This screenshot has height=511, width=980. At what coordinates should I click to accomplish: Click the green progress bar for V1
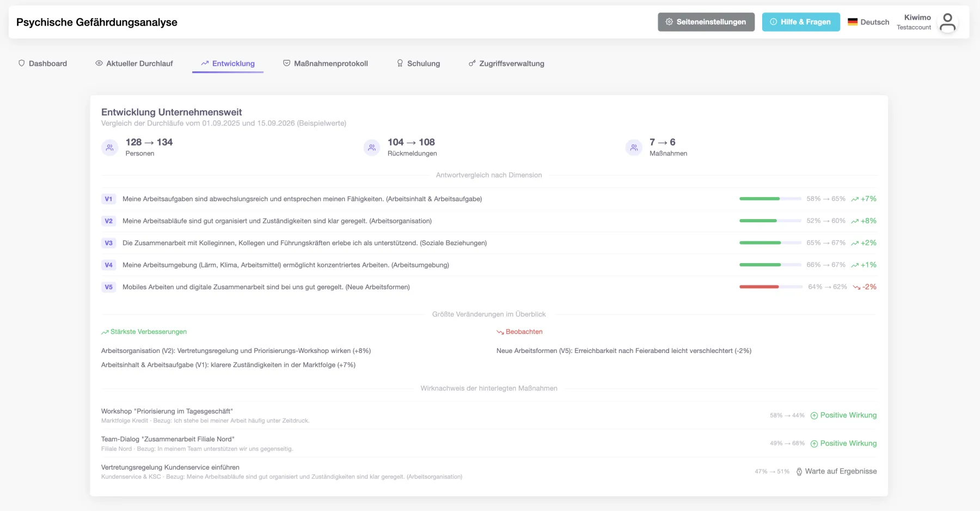pos(759,199)
